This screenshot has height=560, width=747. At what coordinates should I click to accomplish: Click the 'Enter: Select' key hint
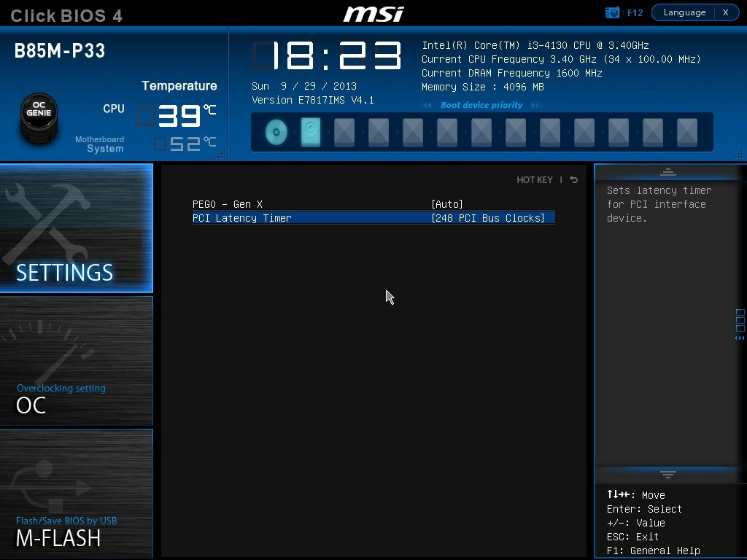[x=644, y=509]
